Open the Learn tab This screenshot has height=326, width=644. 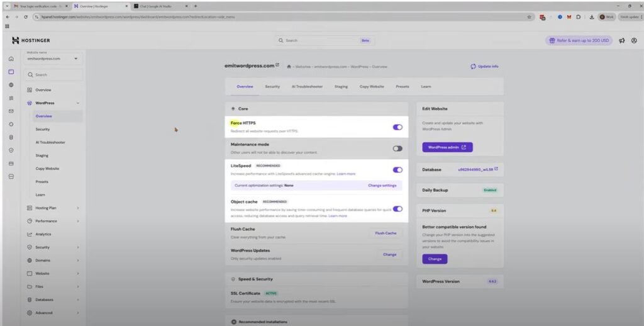pyautogui.click(x=426, y=87)
